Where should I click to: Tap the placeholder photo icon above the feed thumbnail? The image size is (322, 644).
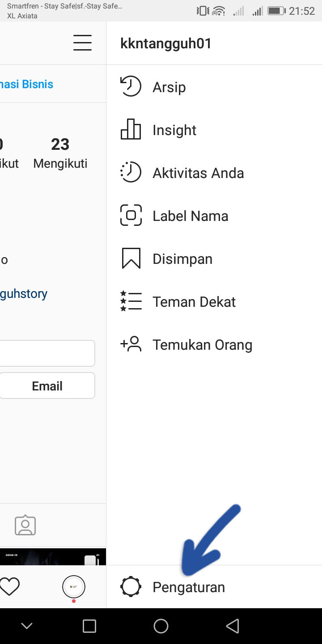25,525
